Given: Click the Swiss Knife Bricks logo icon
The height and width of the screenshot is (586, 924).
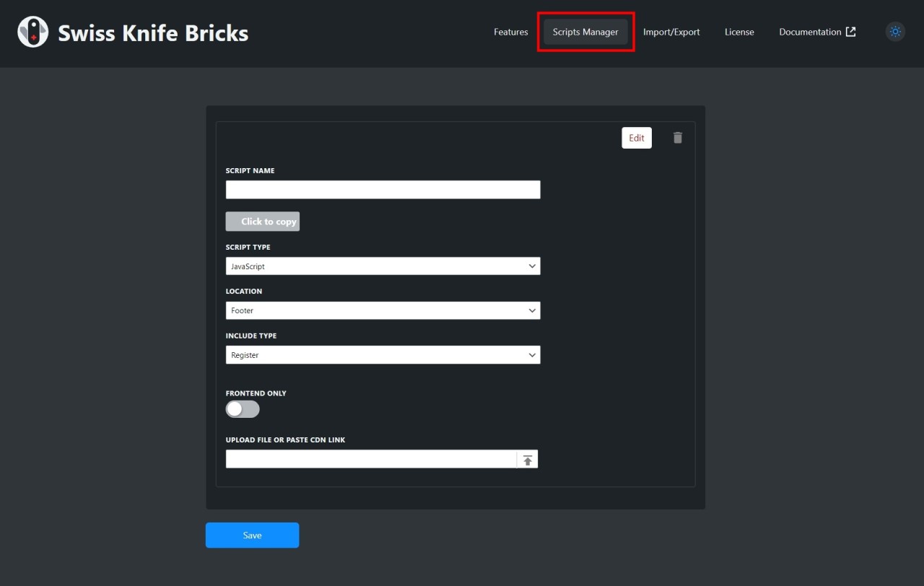Looking at the screenshot, I should tap(32, 32).
